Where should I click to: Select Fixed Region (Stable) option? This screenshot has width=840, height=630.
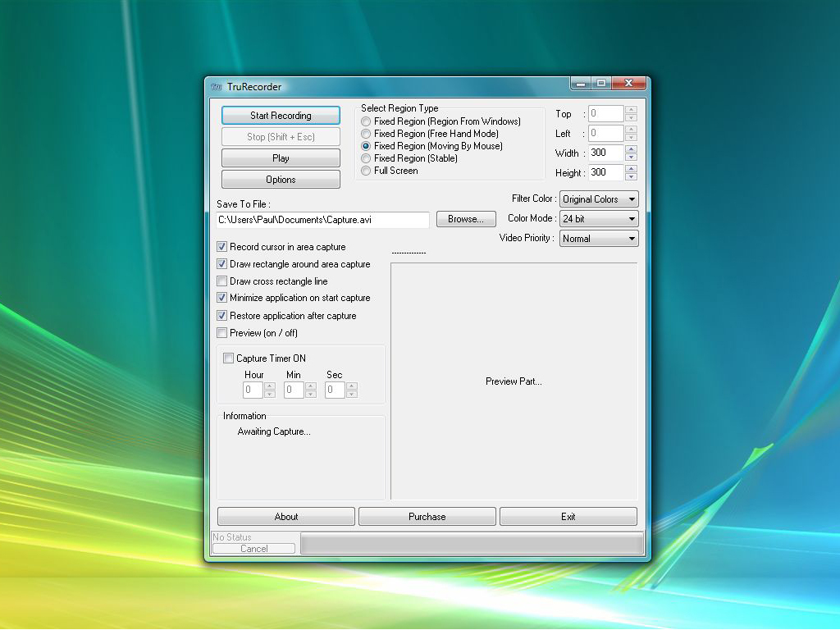coord(366,158)
